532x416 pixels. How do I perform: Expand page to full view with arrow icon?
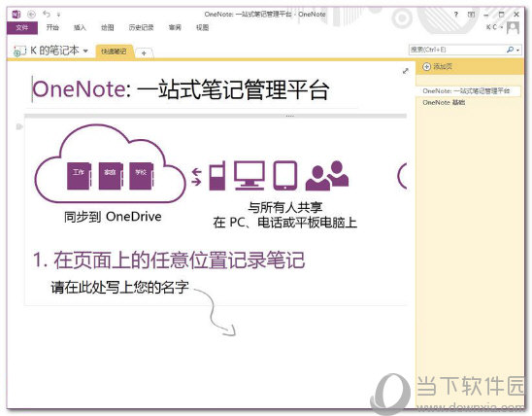click(x=406, y=71)
